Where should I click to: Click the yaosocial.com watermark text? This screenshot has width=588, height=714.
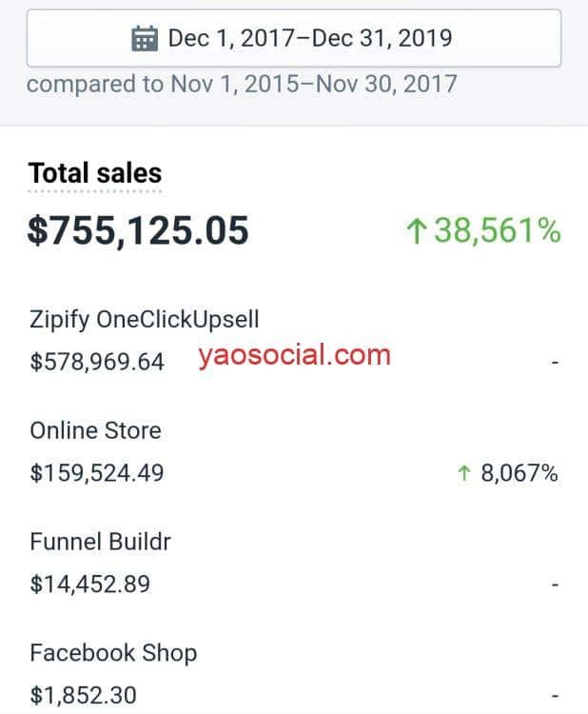294,355
